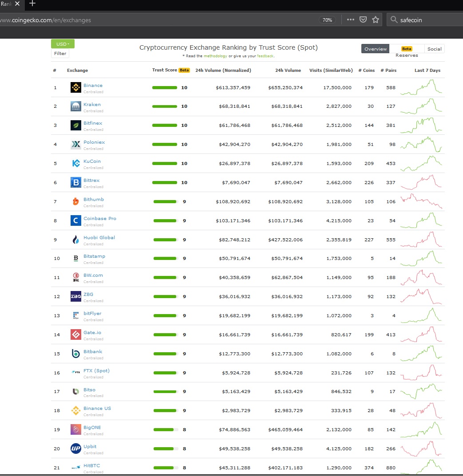The width and height of the screenshot is (463, 476).
Task: Click the Upbit logo icon
Action: point(75,448)
